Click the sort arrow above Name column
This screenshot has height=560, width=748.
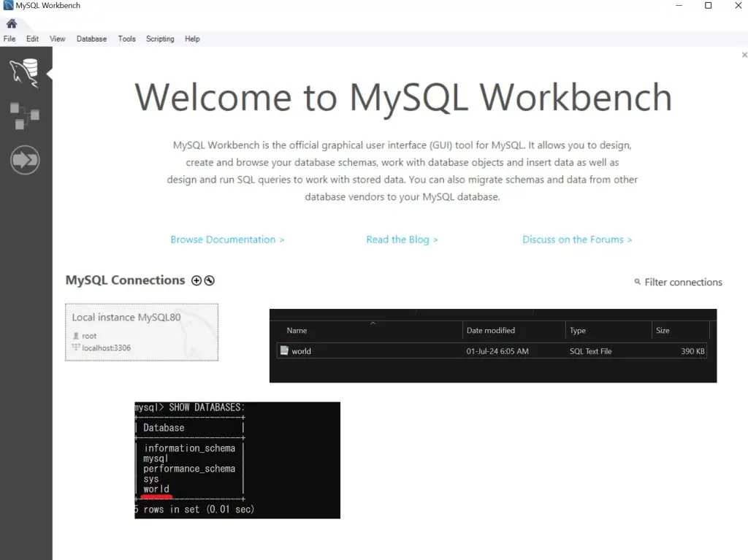(373, 323)
